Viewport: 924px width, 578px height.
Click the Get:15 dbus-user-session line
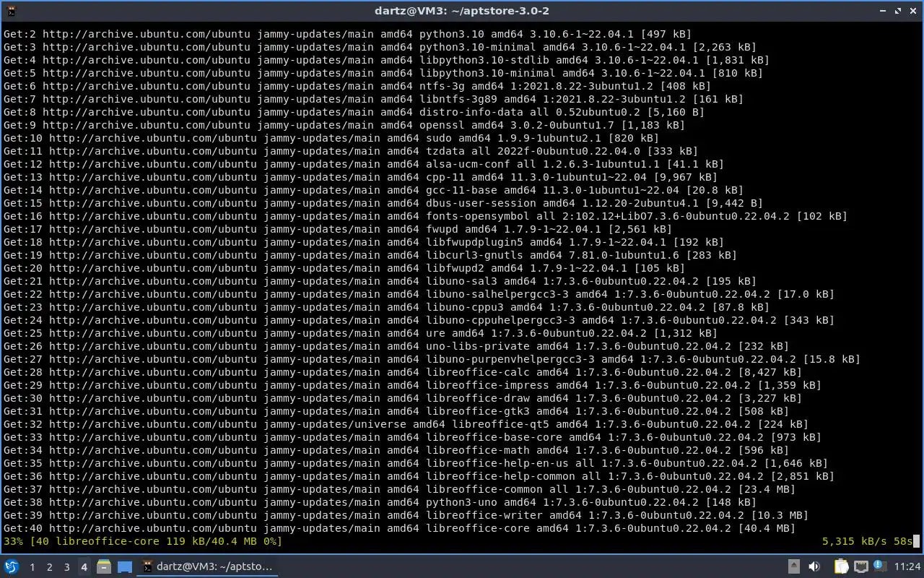coord(383,203)
